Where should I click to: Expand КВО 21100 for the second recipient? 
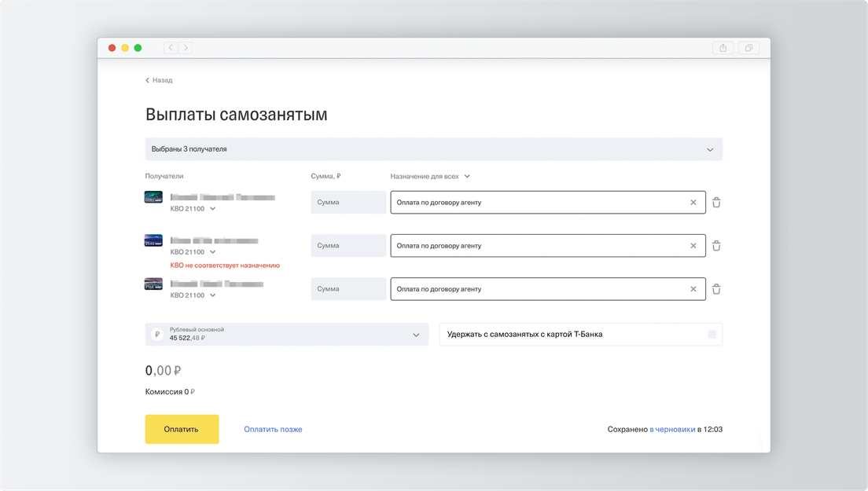212,252
